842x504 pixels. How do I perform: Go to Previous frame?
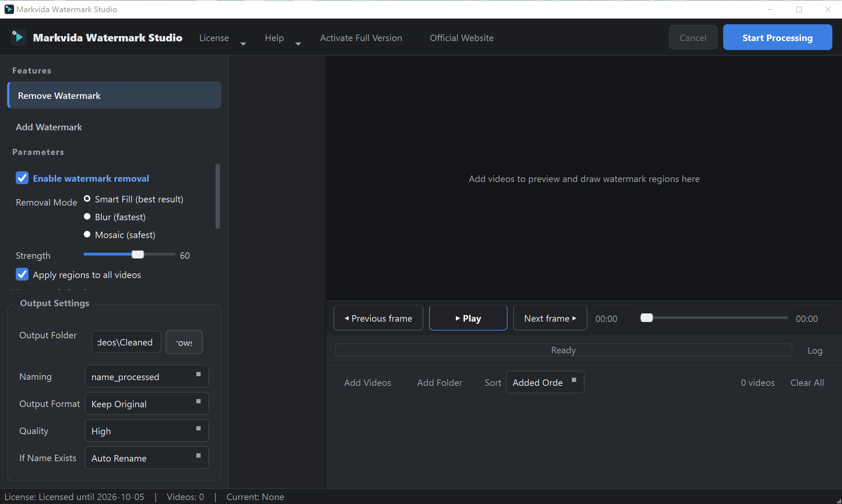(x=378, y=318)
